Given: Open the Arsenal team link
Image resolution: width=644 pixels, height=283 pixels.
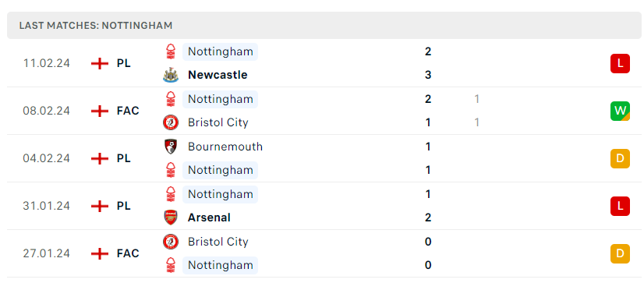Looking at the screenshot, I should coord(209,218).
